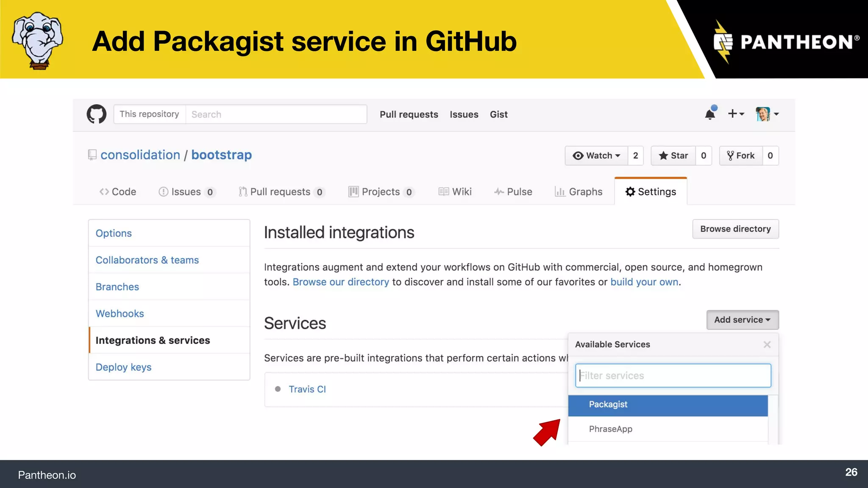Screen dimensions: 868x488
Task: Click the forks count 0
Action: click(770, 155)
